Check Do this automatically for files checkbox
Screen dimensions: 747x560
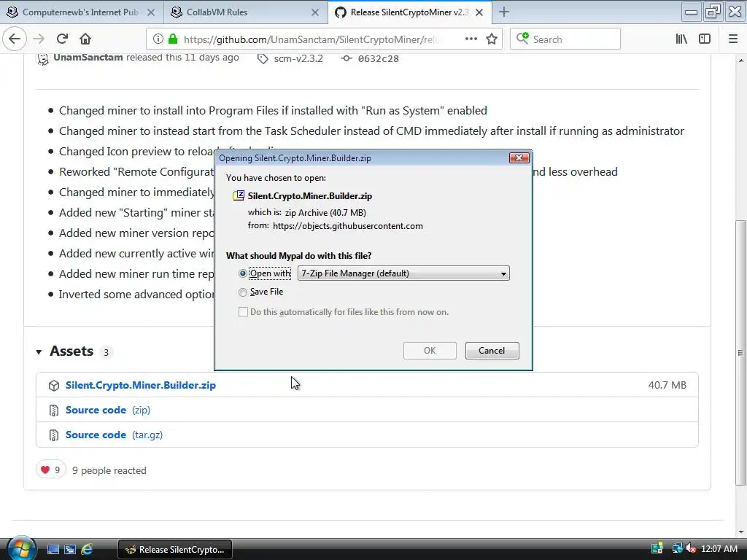pos(243,312)
